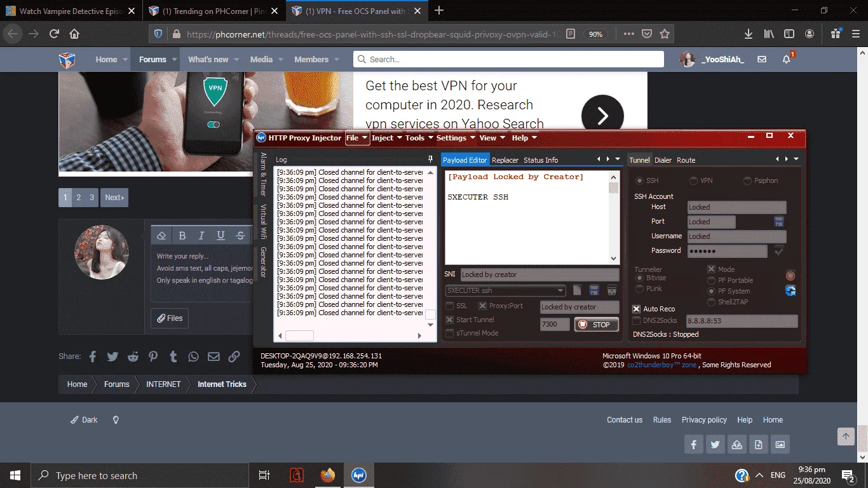This screenshot has height=488, width=868.
Task: Toggle the Start Tunnel checkbox
Action: point(450,320)
